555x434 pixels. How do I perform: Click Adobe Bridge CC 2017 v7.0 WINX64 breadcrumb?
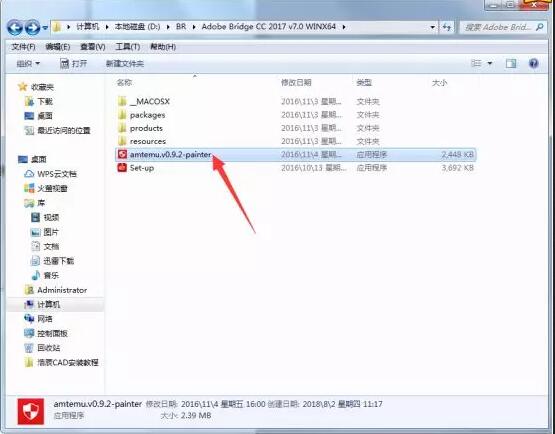point(268,27)
